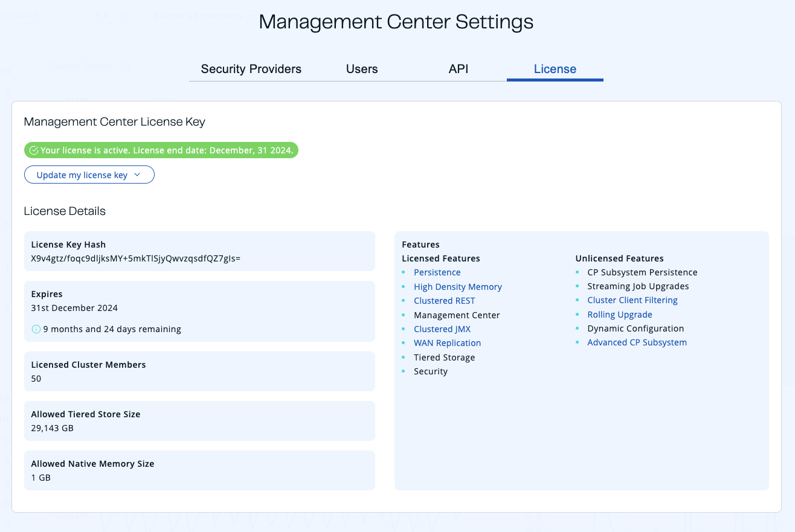Select the License Key Hash panel
Screen dimensions: 795x532
(199, 251)
